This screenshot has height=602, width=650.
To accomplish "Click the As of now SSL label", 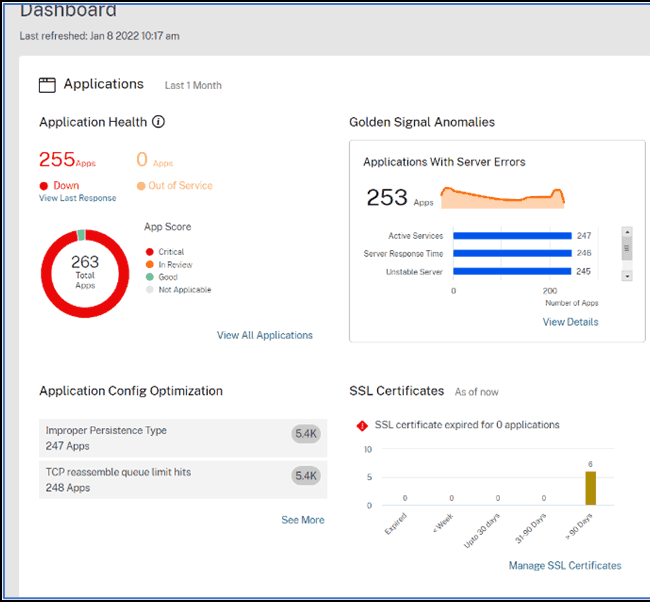I will click(476, 392).
